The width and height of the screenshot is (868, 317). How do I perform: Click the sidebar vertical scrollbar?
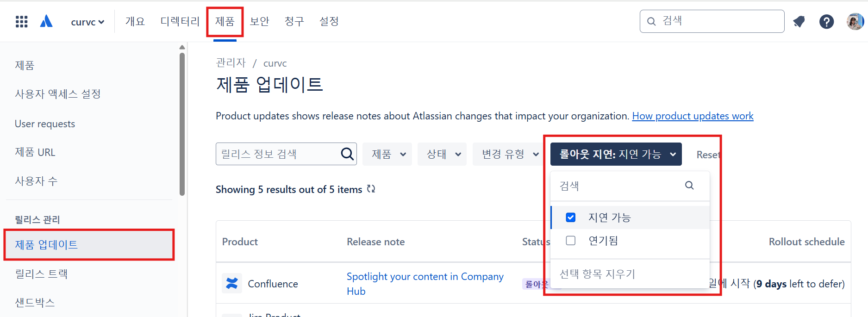point(182,124)
